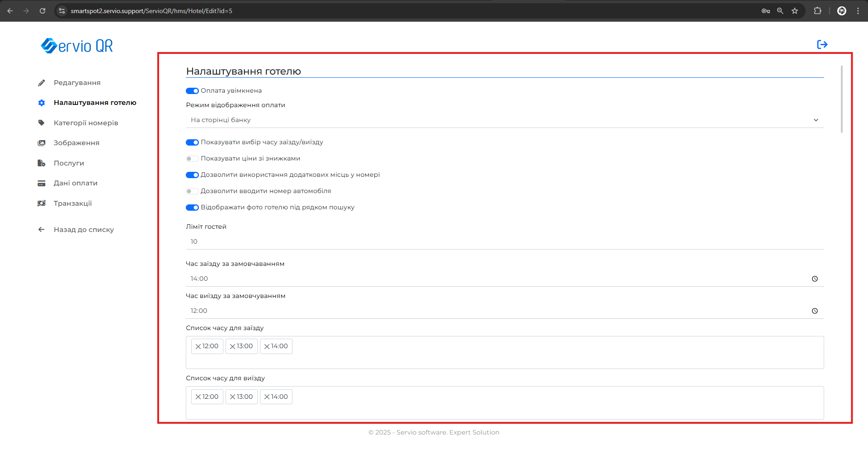Enable Дозволити вводити номер автомобіля switch
The image size is (868, 449).
(x=192, y=191)
